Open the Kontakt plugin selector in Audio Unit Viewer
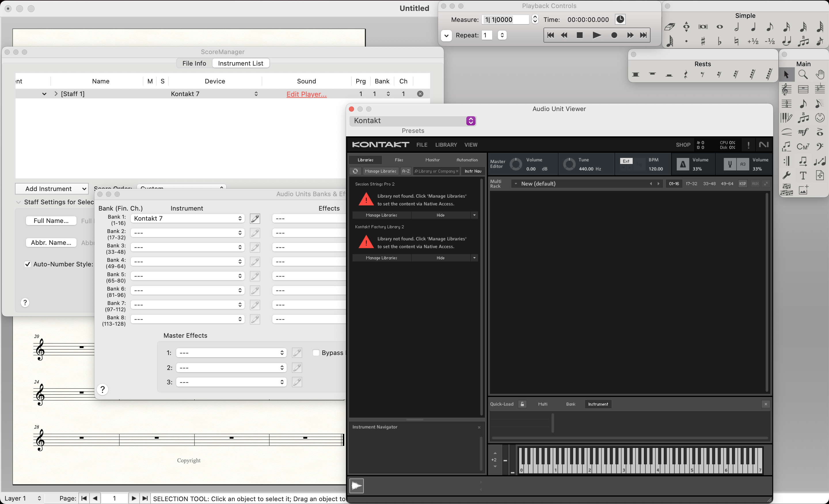The image size is (829, 504). coord(413,121)
